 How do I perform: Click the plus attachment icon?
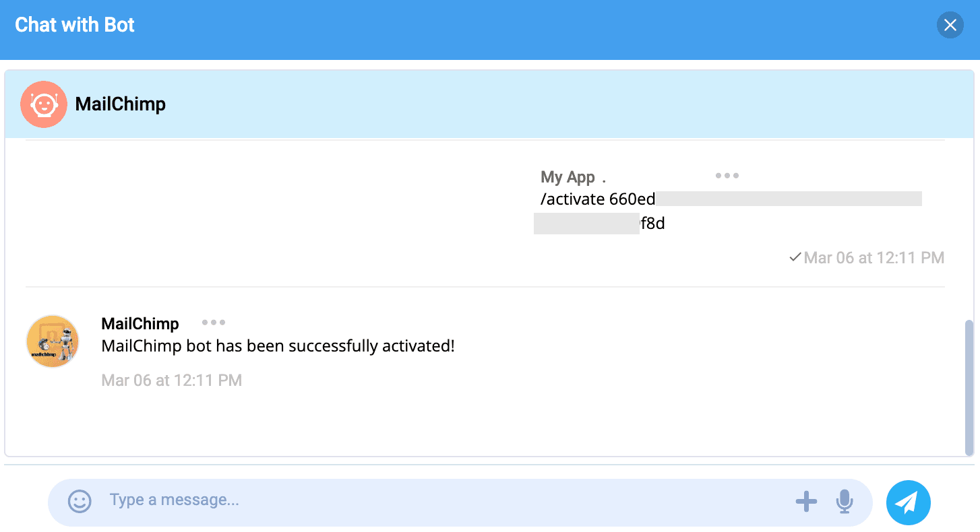(x=806, y=501)
